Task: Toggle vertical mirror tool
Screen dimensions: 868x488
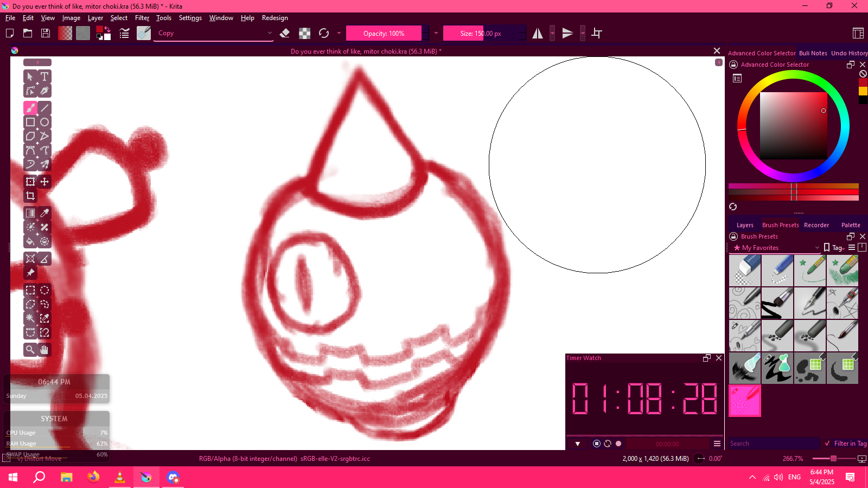Action: pos(567,33)
